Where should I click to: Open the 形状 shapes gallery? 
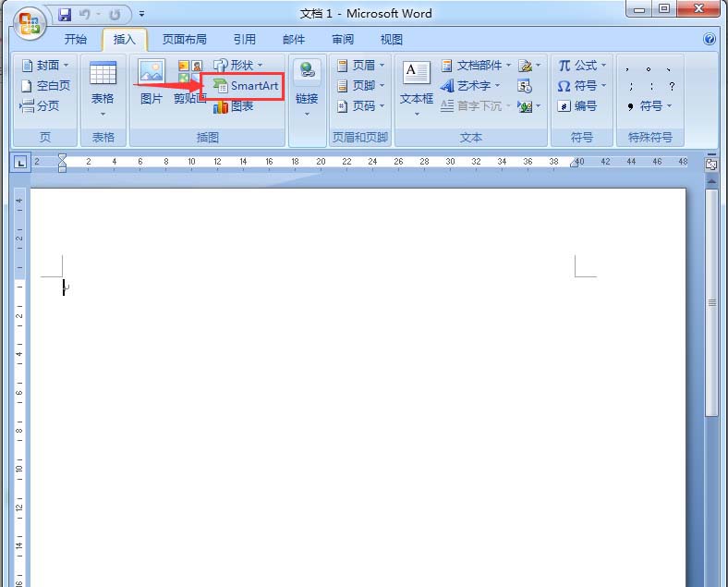click(x=238, y=65)
